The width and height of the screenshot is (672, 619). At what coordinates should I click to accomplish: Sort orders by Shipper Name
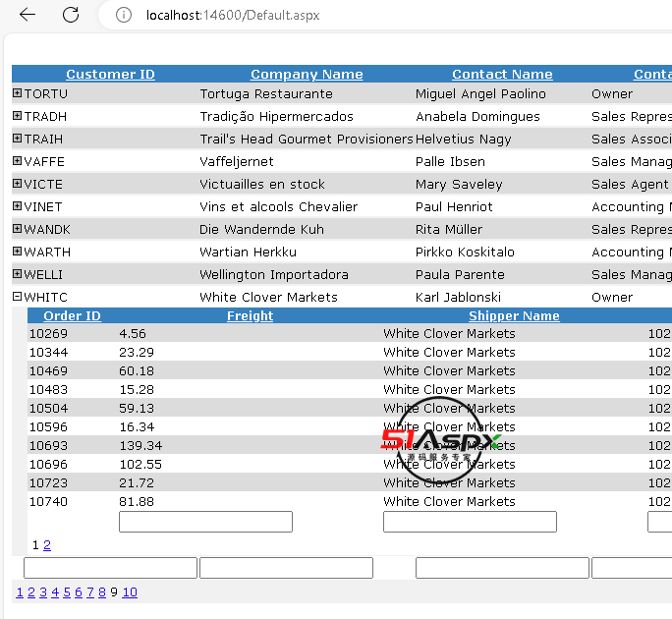(514, 316)
